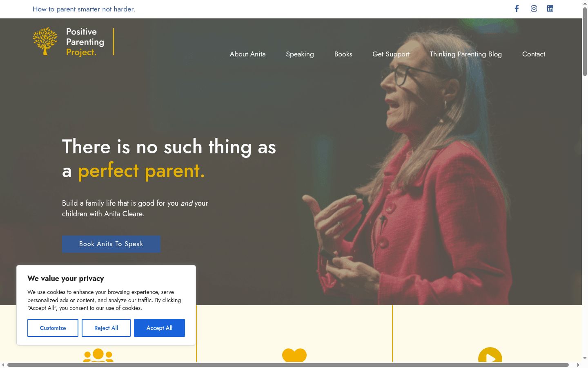Click the yellow people group icon

[x=98, y=355]
